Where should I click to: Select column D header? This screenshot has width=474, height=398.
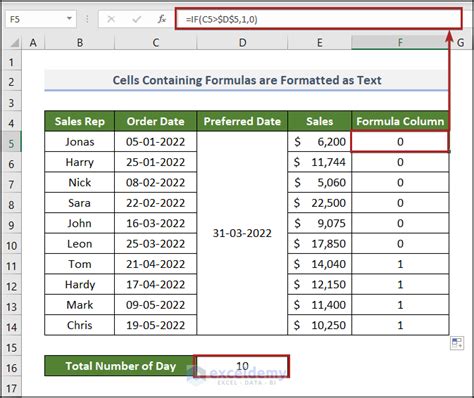(242, 43)
